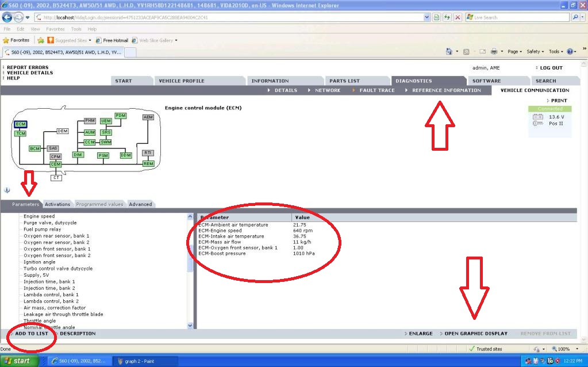Click Open Graphic Display link
Screen dimensions: 588x367
(x=476, y=334)
